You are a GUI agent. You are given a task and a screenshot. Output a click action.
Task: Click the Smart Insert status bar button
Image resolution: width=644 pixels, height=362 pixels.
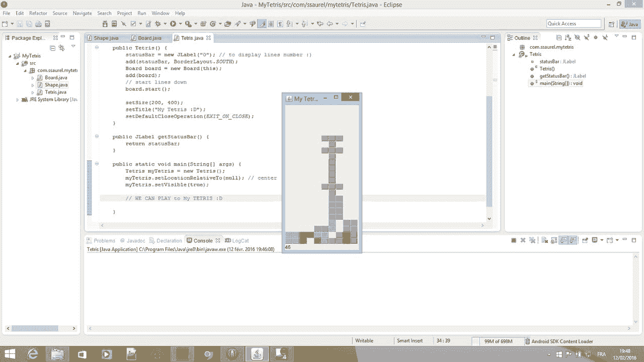tap(410, 341)
